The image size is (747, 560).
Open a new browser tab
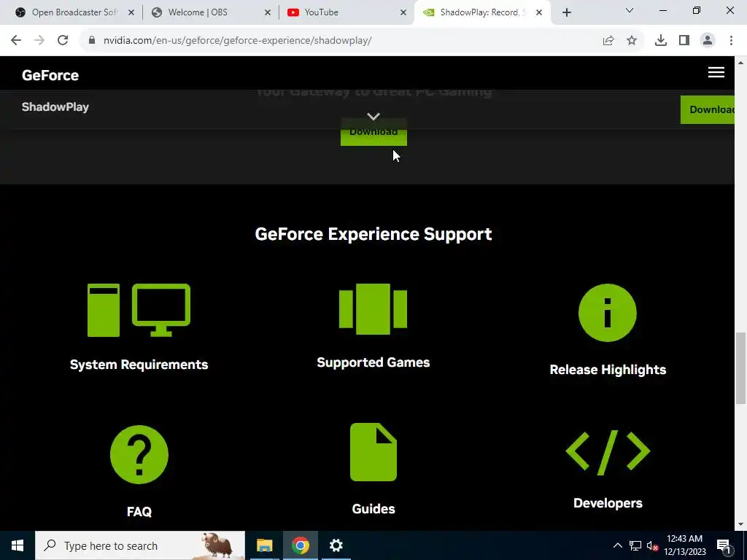[566, 13]
